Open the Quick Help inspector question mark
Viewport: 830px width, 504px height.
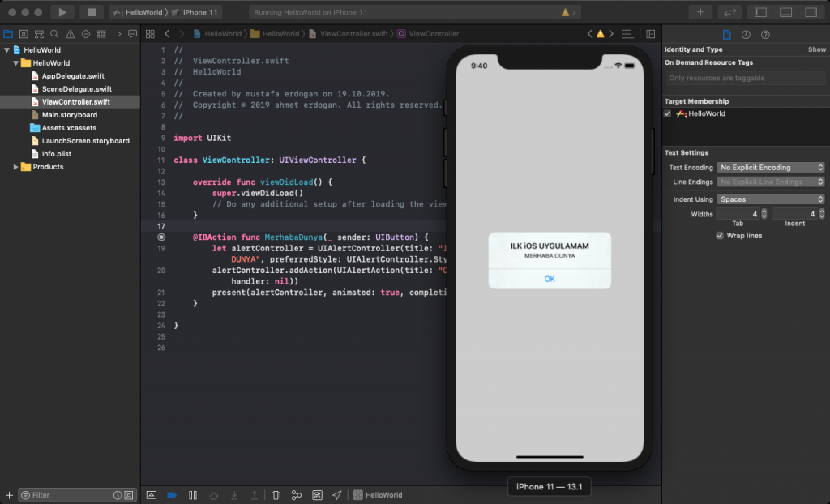click(765, 34)
